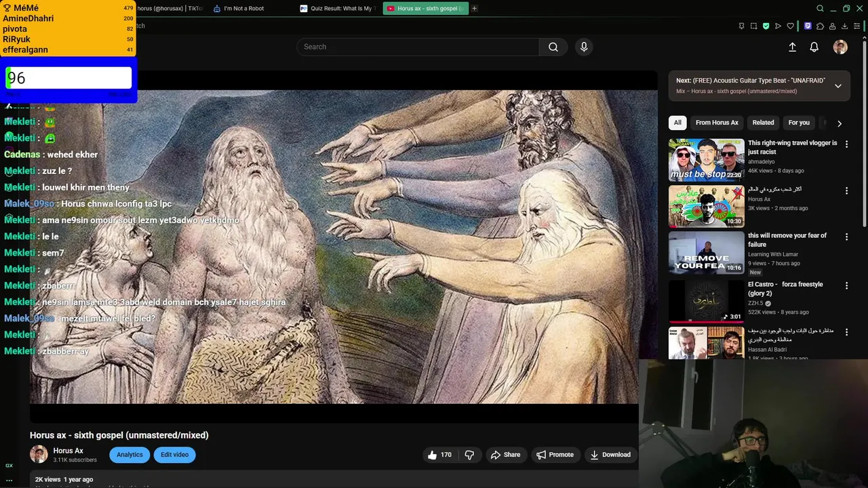868x488 pixels.
Task: Click the '3.11K subscribers' text
Action: [75, 460]
